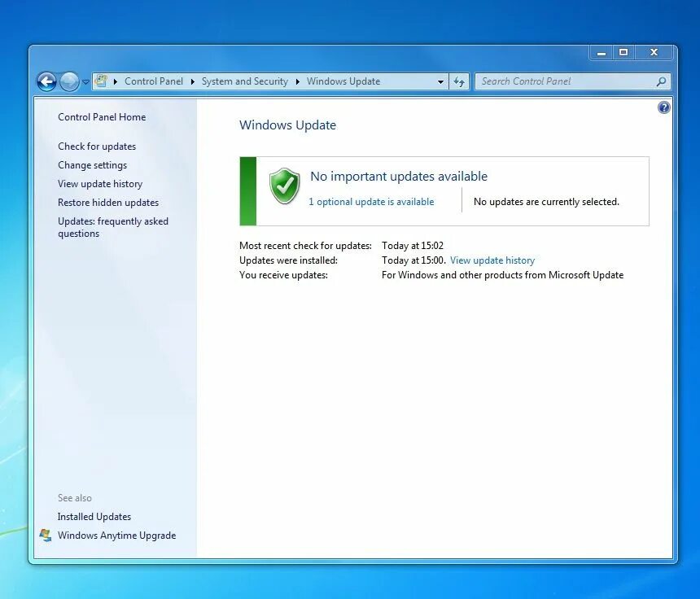Screen dimensions: 700x599
Task: Open Windows Anytime Upgrade link
Action: pos(117,536)
